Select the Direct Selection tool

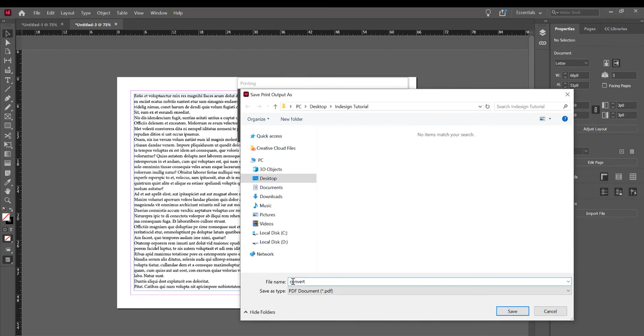tap(8, 43)
